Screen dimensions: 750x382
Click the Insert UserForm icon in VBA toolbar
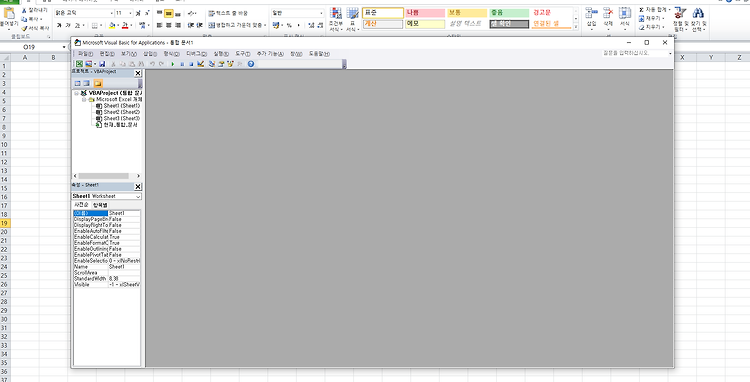click(88, 64)
